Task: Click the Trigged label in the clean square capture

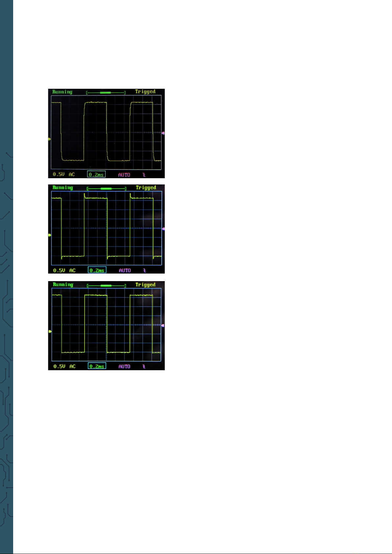Action: [x=146, y=285]
